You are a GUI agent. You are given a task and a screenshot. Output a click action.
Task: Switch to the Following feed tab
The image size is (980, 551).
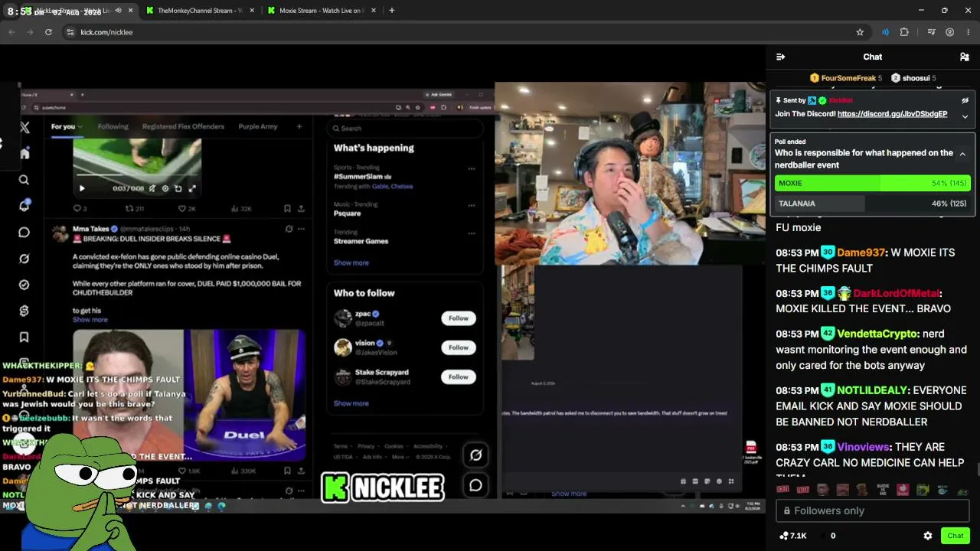[113, 127]
